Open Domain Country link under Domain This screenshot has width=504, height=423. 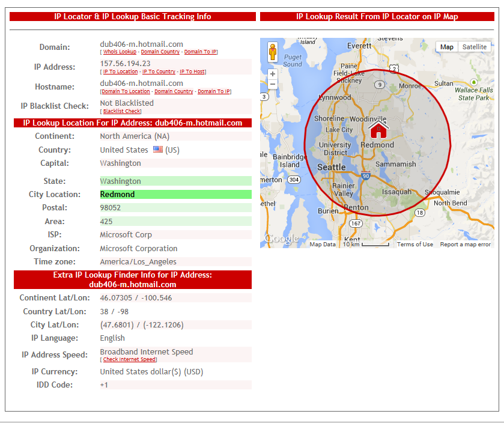(160, 52)
